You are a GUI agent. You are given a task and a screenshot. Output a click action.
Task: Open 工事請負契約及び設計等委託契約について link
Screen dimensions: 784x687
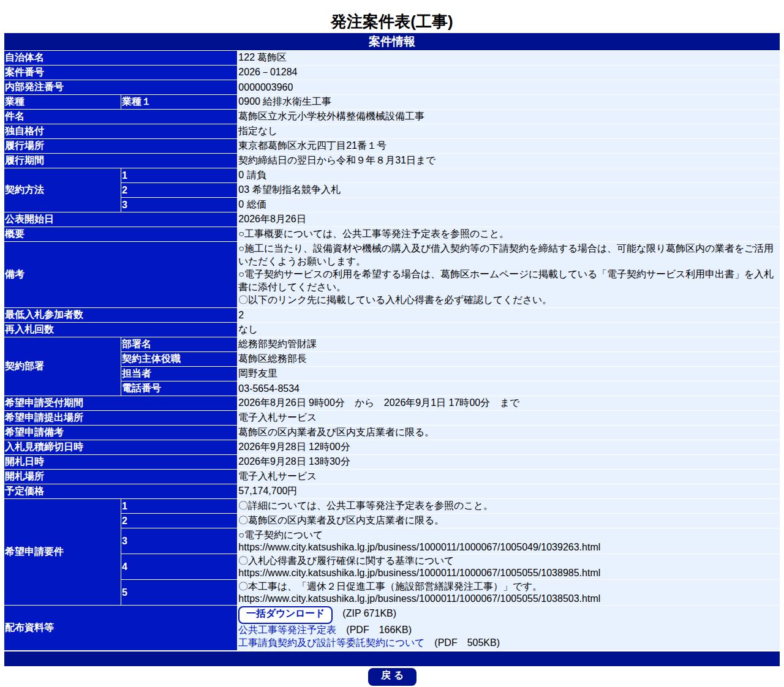coord(331,642)
